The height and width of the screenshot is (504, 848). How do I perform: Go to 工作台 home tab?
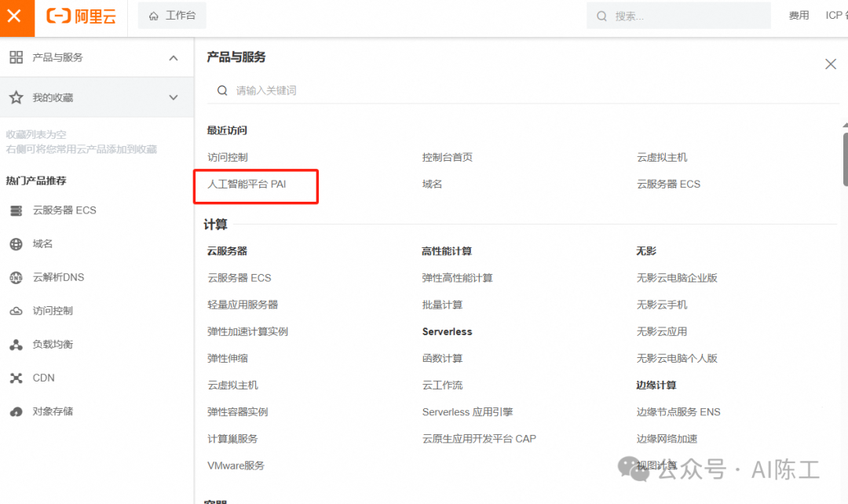point(172,16)
